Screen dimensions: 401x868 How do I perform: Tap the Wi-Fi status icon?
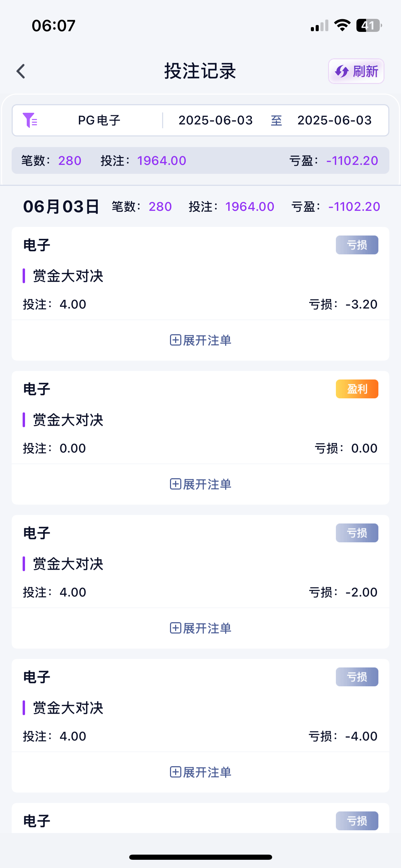point(342,25)
